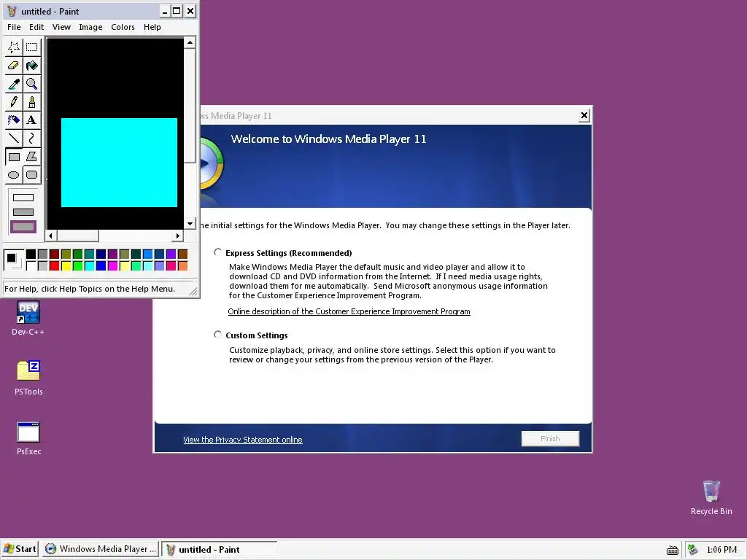
Task: Click the taskbar clock showing 1:06 PM
Action: [x=721, y=550]
